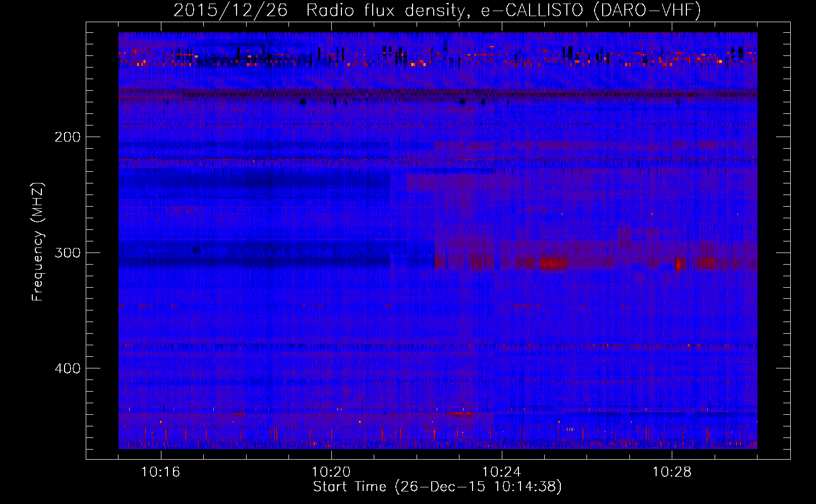This screenshot has width=816, height=504.
Task: Click the 10:28 time tick label
Action: [672, 472]
